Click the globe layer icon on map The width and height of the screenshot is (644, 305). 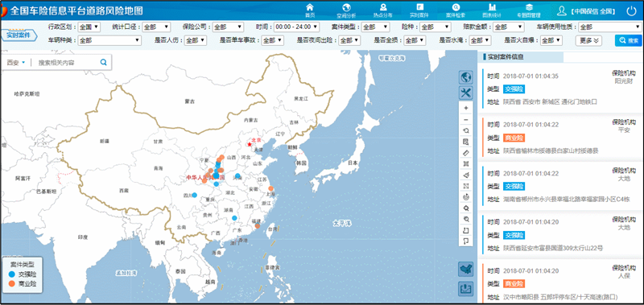coord(465,77)
